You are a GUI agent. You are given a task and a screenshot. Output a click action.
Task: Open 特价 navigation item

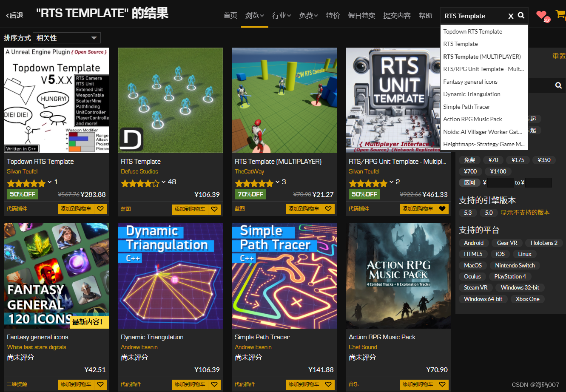coord(333,15)
